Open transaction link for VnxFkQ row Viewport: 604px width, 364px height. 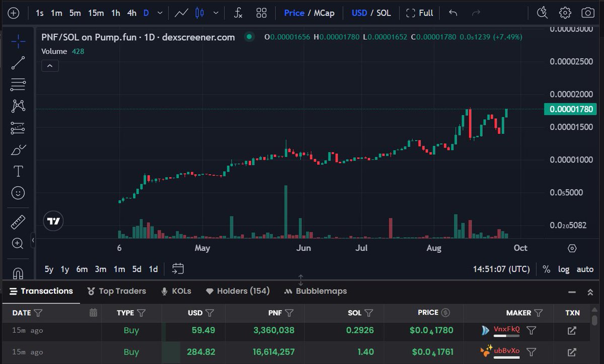coord(572,330)
